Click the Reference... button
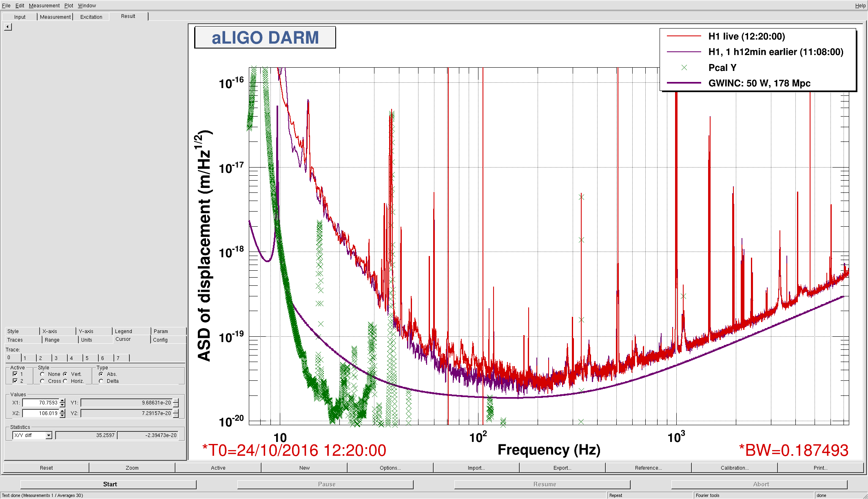The height and width of the screenshot is (499, 868). [649, 468]
